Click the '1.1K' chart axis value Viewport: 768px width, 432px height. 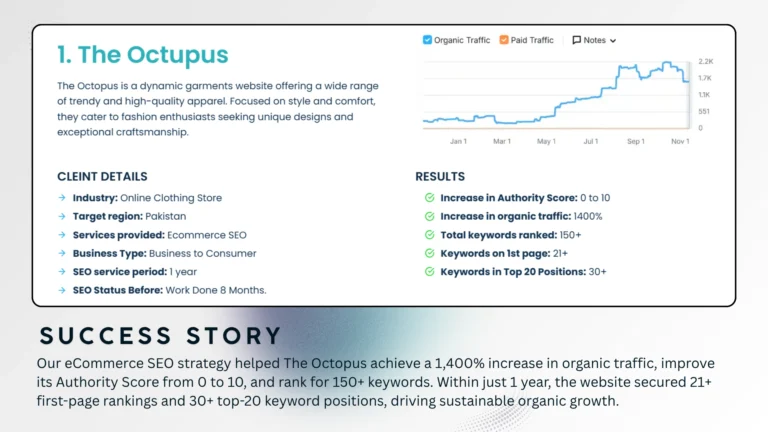click(704, 95)
